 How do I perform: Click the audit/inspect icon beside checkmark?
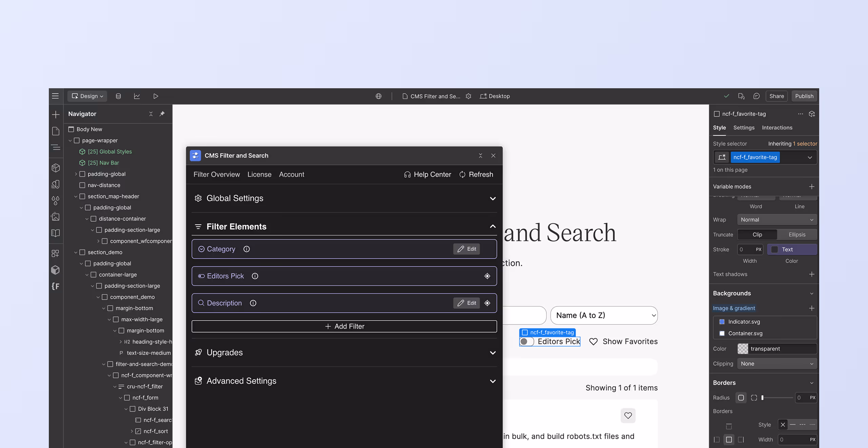741,96
